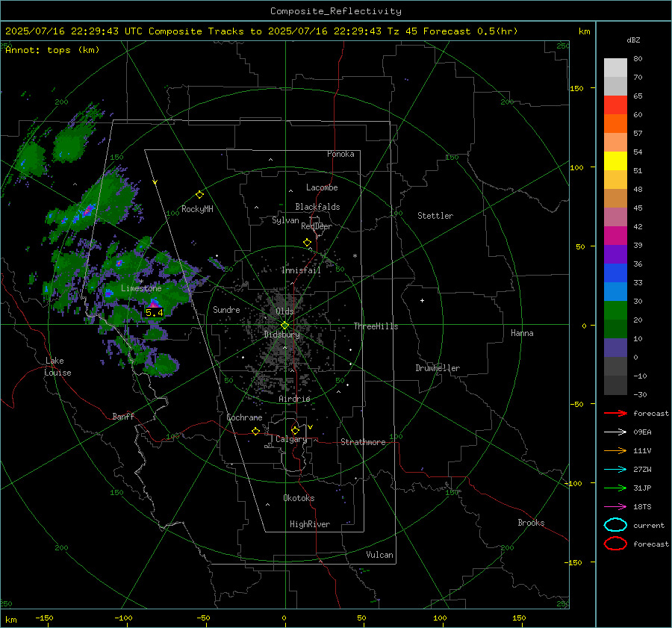Click the Sundre town label
This screenshot has height=628, width=672.
tap(226, 309)
